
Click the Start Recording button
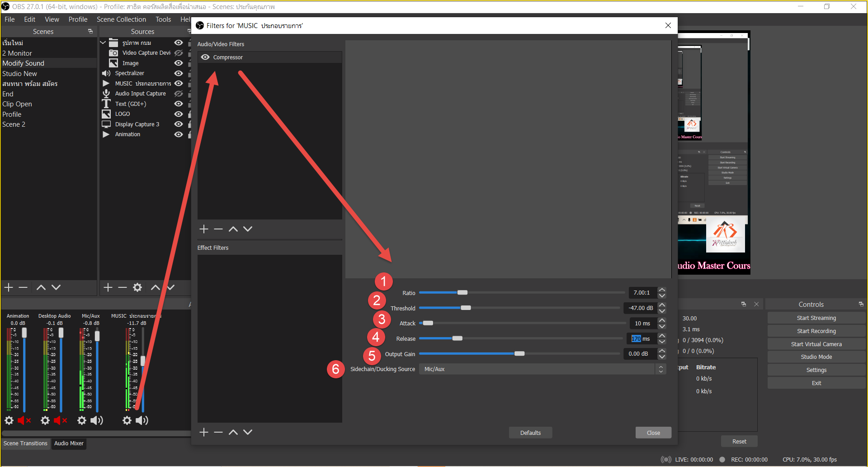tap(816, 331)
